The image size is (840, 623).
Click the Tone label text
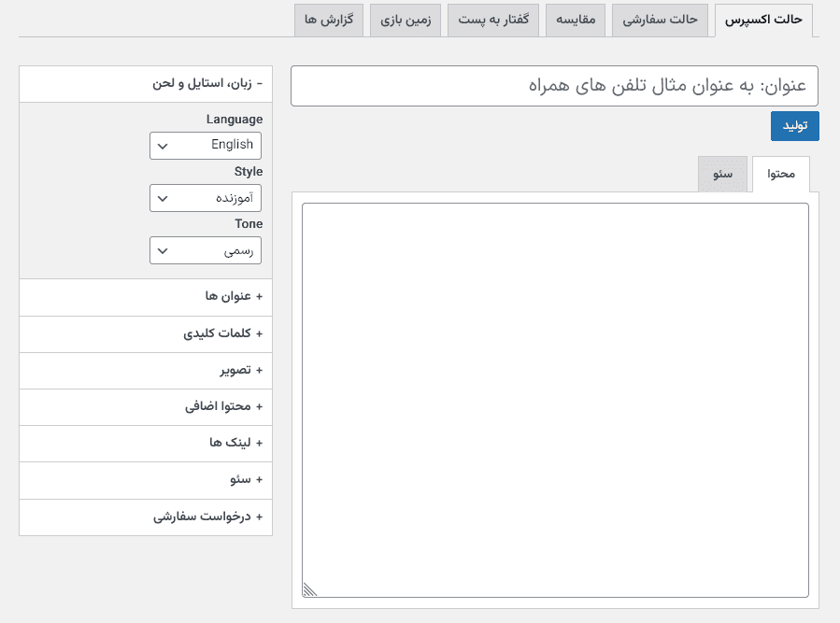click(x=249, y=224)
